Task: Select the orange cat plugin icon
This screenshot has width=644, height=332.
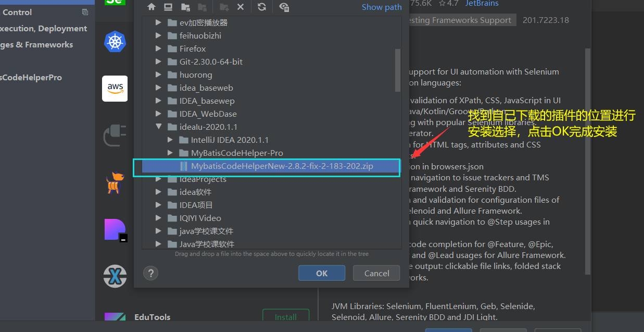Action: click(x=115, y=182)
